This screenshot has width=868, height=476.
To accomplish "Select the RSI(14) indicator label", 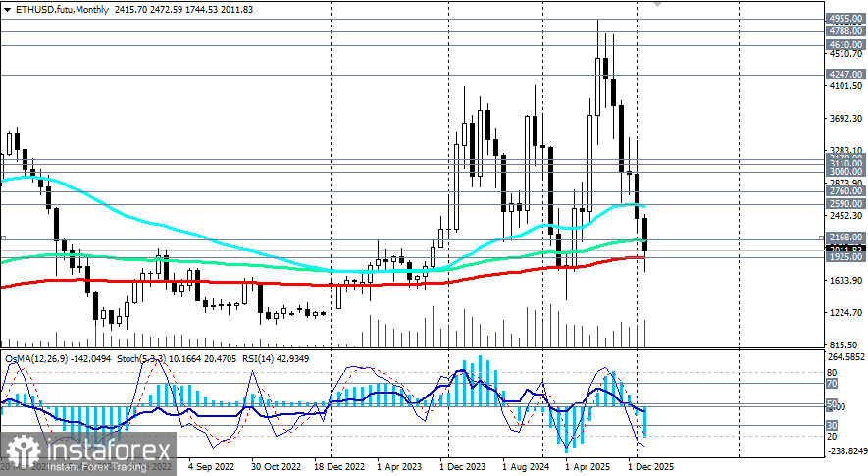I will point(257,359).
